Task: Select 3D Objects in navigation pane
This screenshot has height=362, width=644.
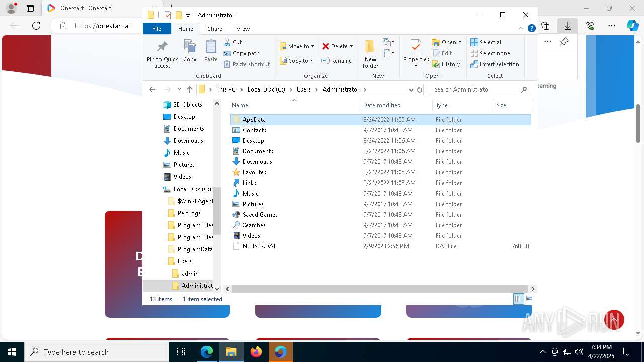Action: [x=188, y=105]
